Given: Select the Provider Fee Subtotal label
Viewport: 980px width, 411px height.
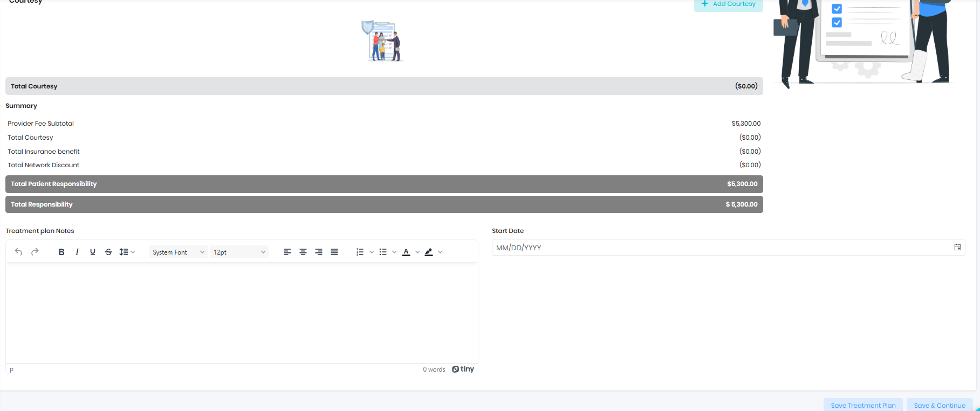Looking at the screenshot, I should point(40,124).
